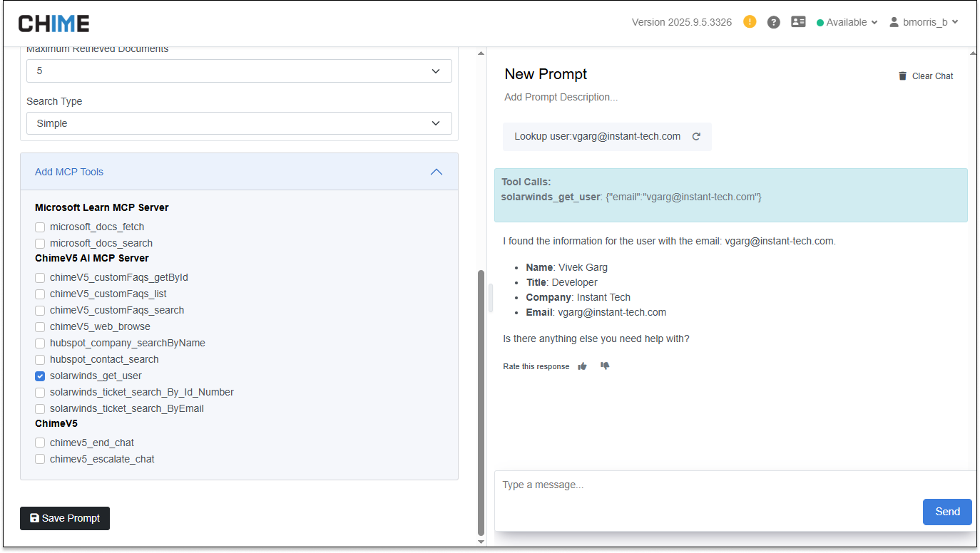Image resolution: width=980 pixels, height=553 pixels.
Task: Enable chimeV5_web_browse tool
Action: click(40, 326)
